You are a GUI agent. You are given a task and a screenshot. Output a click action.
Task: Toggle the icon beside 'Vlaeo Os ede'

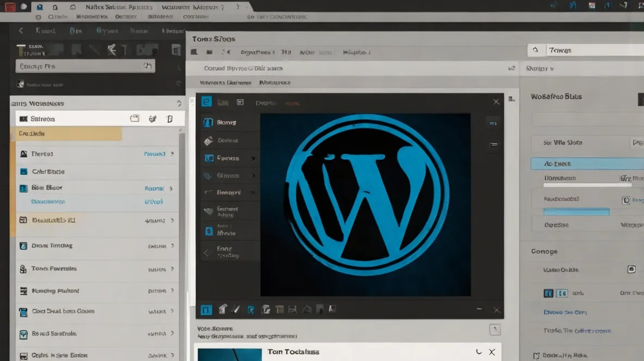[631, 270]
